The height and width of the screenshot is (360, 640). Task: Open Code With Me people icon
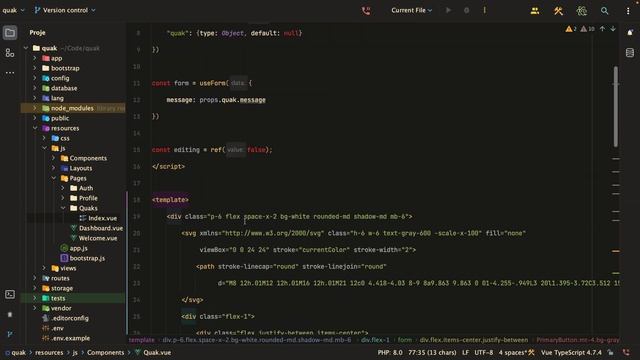pos(535,11)
